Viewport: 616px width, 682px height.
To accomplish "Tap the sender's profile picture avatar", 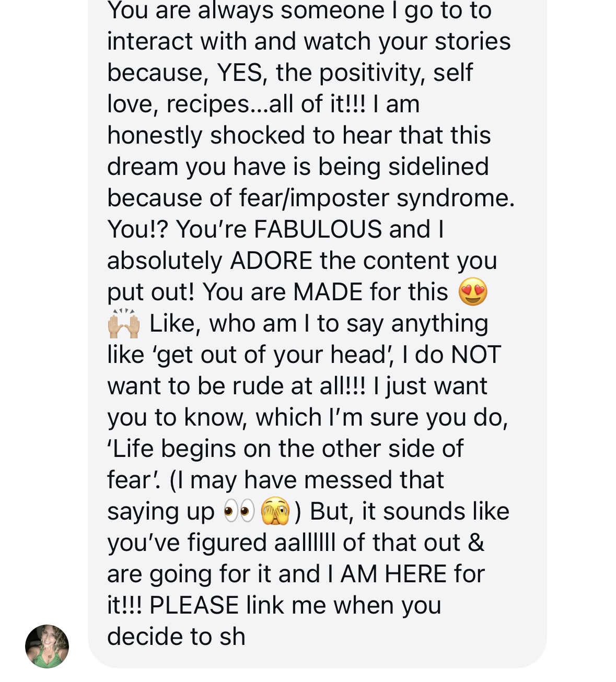I will click(x=47, y=646).
